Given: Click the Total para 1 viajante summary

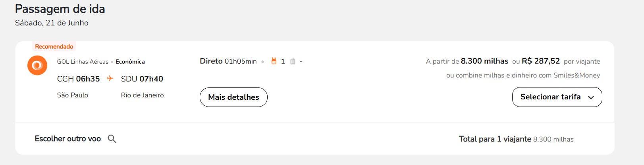Looking at the screenshot, I should tap(516, 139).
